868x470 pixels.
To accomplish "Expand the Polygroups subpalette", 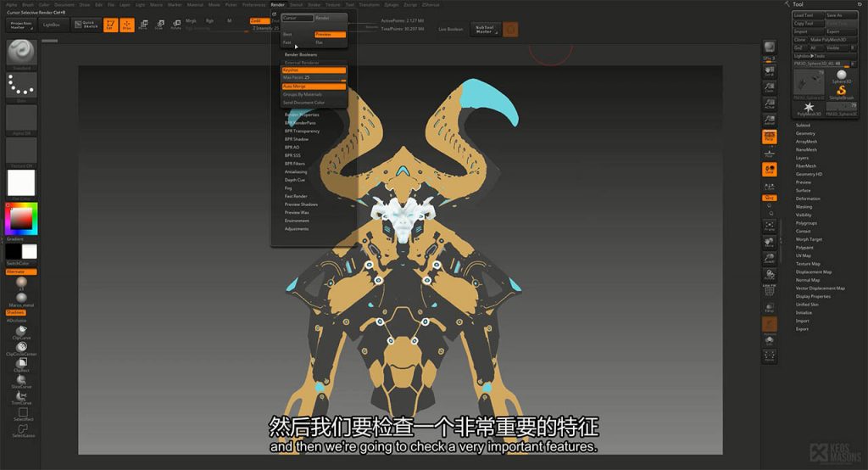I will coord(807,223).
